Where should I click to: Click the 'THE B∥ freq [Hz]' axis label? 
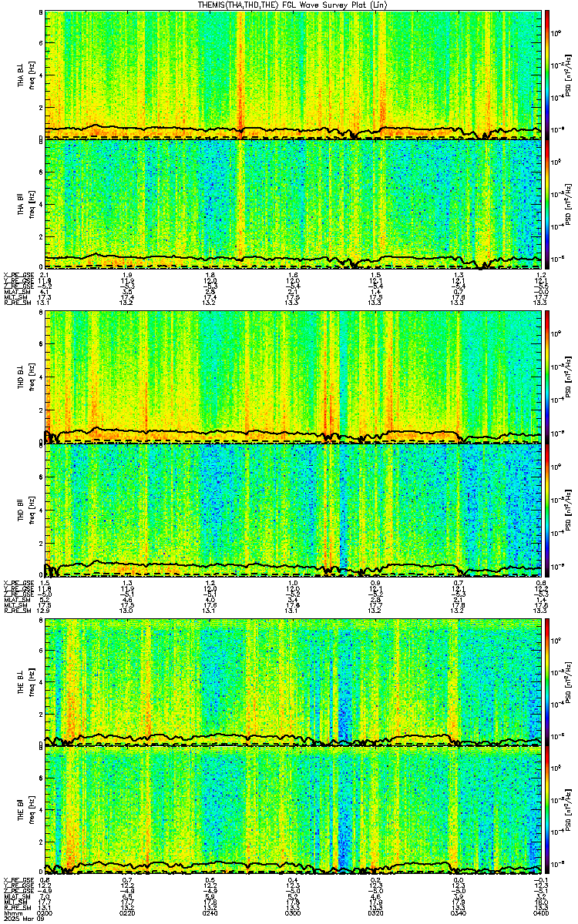(26, 811)
